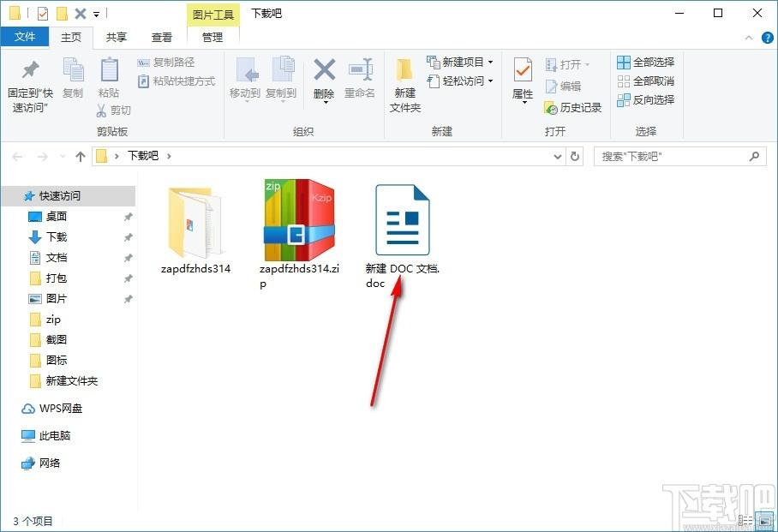Click the Forward navigation arrow
778x532 pixels.
point(43,157)
